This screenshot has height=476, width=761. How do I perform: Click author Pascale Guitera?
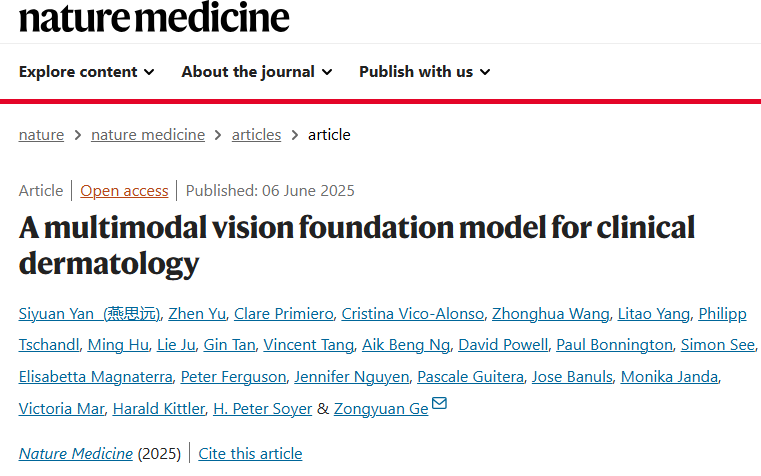[x=470, y=377]
